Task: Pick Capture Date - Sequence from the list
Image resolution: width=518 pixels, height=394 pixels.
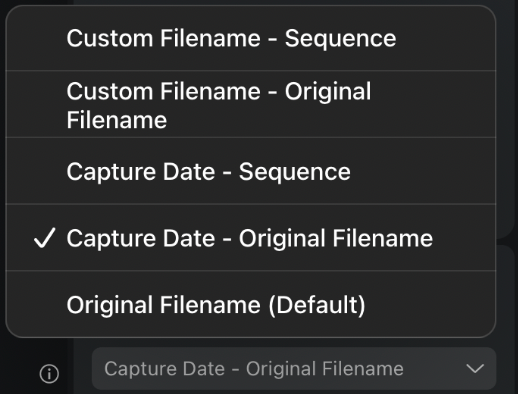Action: [251, 171]
